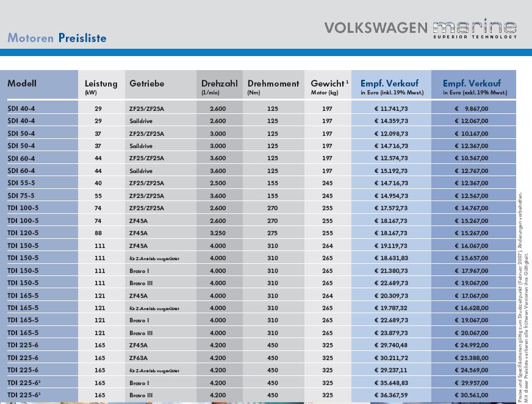The width and height of the screenshot is (532, 404).
Task: Click the price "€ 16.067,00"
Action: [x=471, y=246]
